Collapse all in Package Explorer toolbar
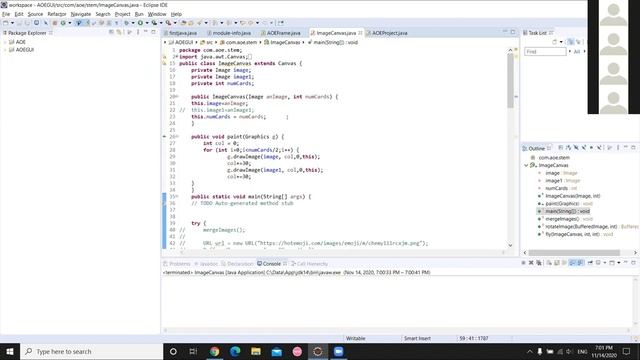Image resolution: width=640 pixels, height=360 pixels. point(111,32)
